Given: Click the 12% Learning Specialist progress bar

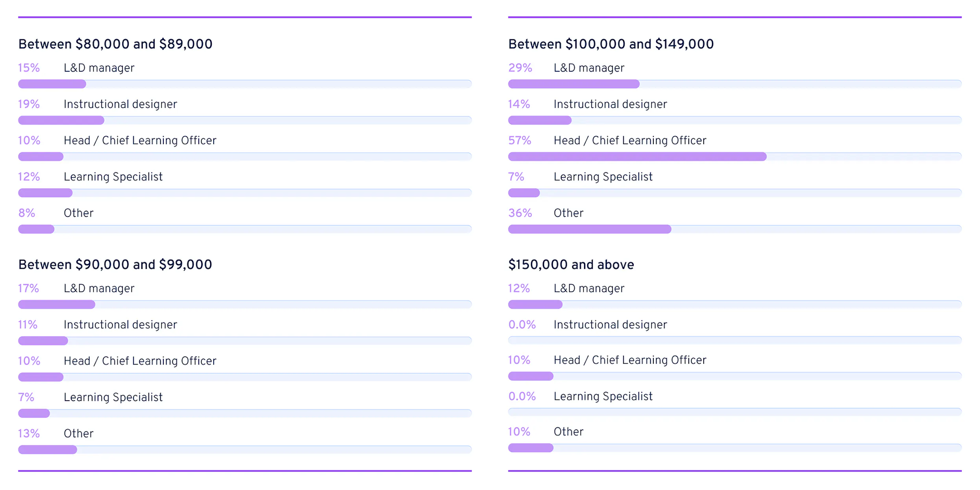Looking at the screenshot, I should click(x=245, y=193).
